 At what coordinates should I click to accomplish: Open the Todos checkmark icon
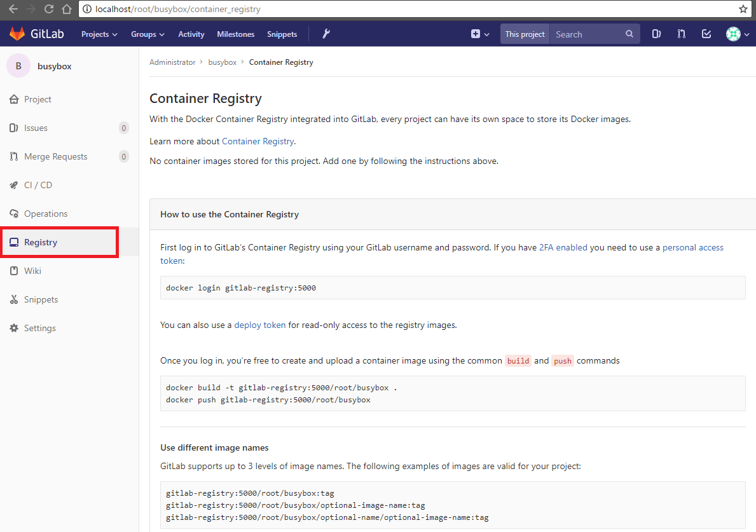[706, 34]
